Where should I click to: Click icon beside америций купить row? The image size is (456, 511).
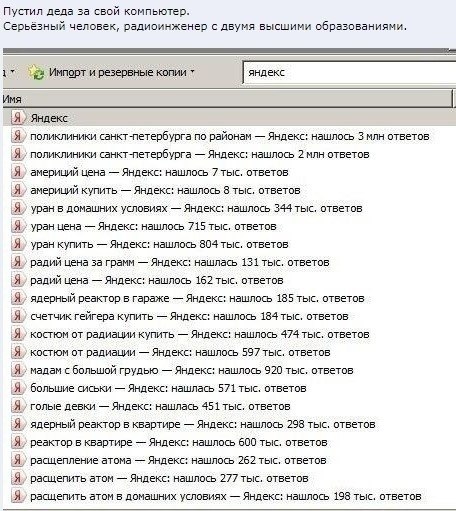click(18, 190)
